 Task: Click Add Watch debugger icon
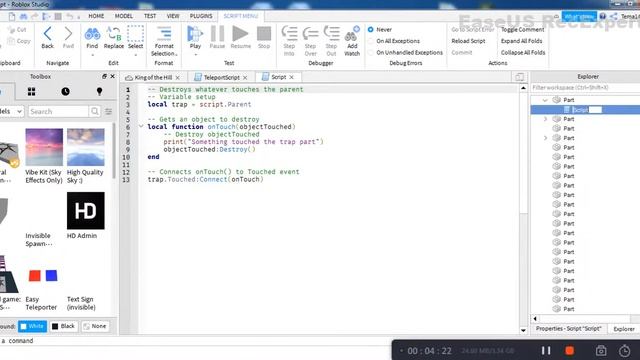click(x=352, y=34)
